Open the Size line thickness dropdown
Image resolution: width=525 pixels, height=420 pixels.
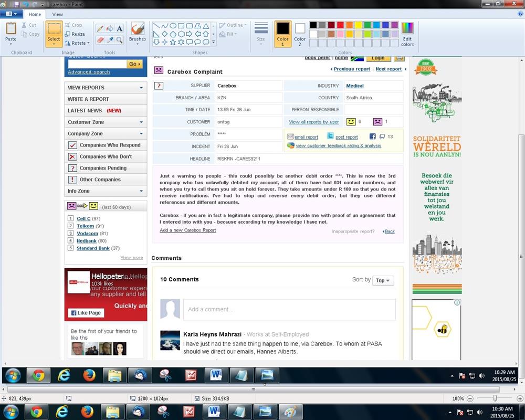tap(261, 34)
